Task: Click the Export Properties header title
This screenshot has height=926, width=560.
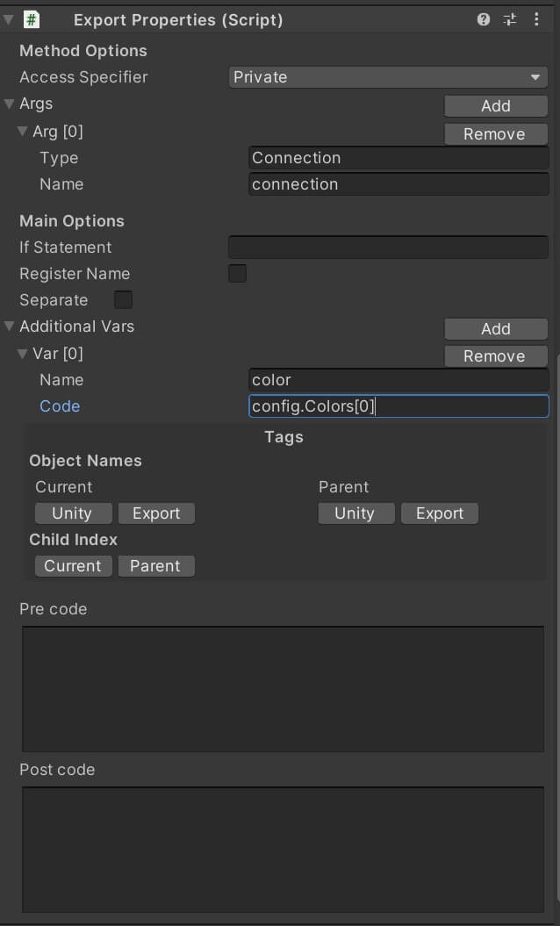Action: [x=177, y=18]
